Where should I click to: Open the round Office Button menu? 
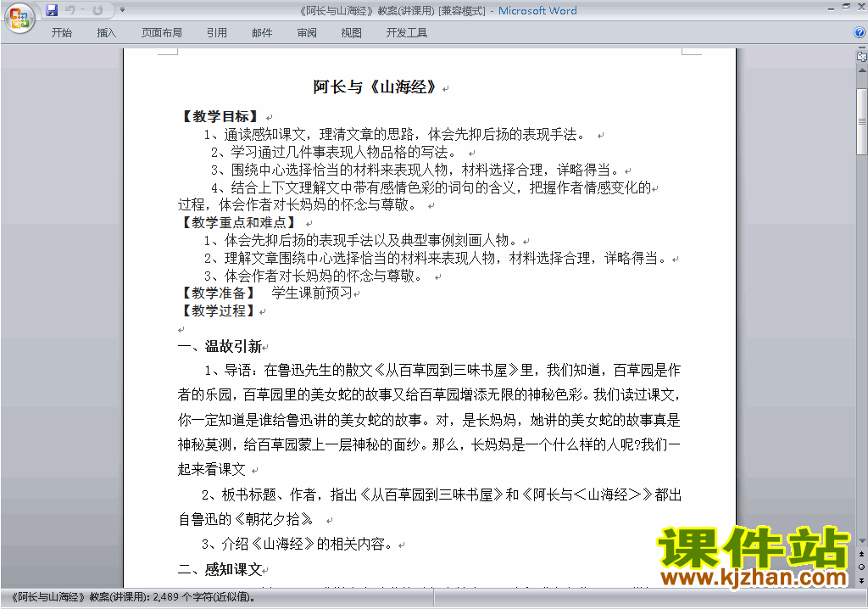(x=19, y=18)
